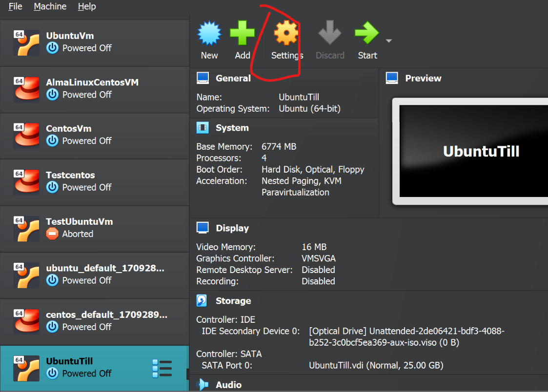This screenshot has width=548, height=392.
Task: Click the power icon under Testcentos
Action: 52,187
